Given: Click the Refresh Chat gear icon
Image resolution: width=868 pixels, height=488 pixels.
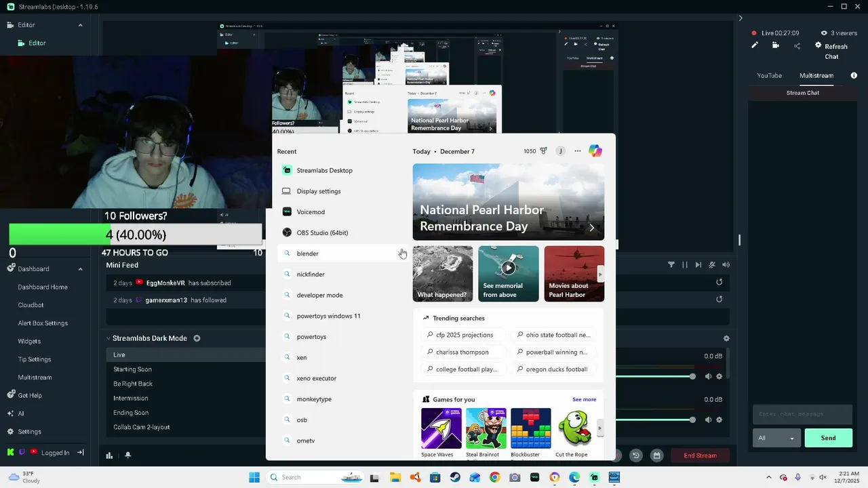Looking at the screenshot, I should tap(818, 45).
